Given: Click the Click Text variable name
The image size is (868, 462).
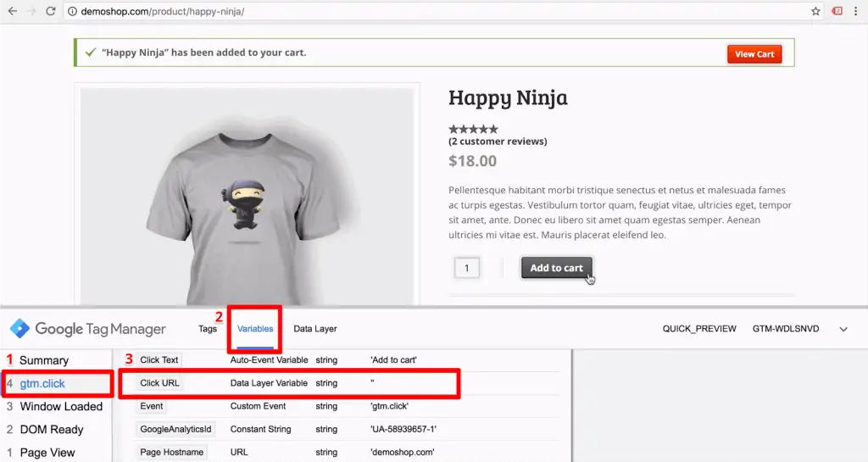Looking at the screenshot, I should (x=159, y=359).
